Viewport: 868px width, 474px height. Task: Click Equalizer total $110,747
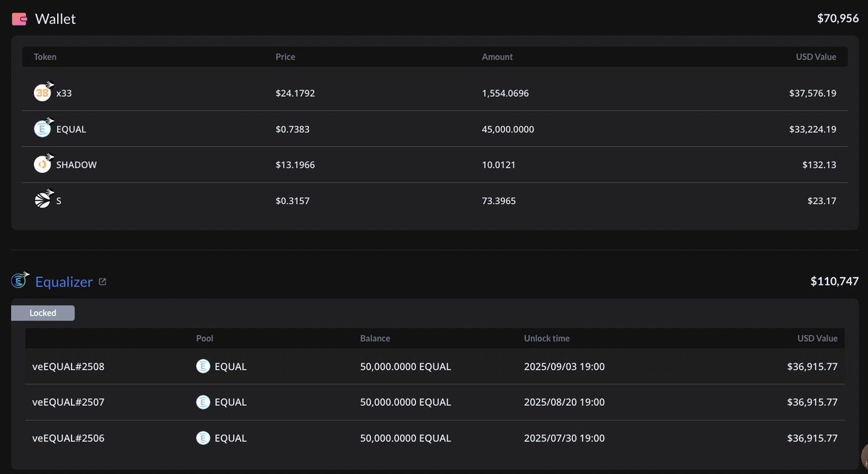[x=835, y=282]
